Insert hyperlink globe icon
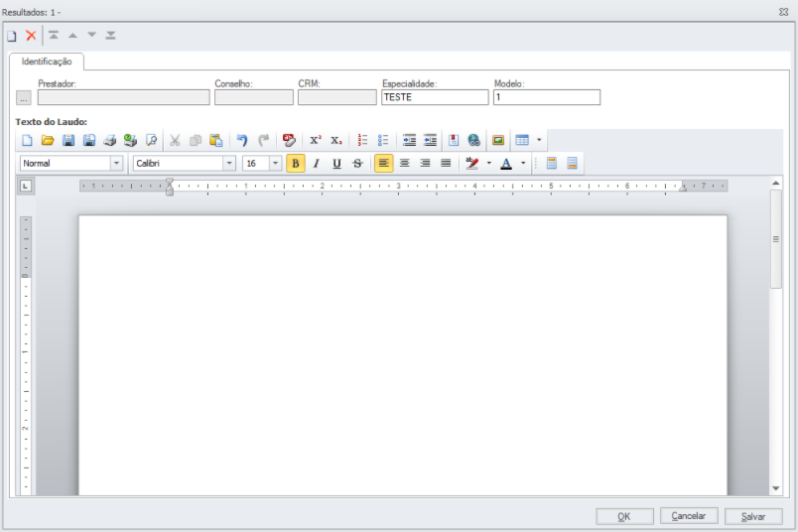The width and height of the screenshot is (798, 532). [473, 140]
